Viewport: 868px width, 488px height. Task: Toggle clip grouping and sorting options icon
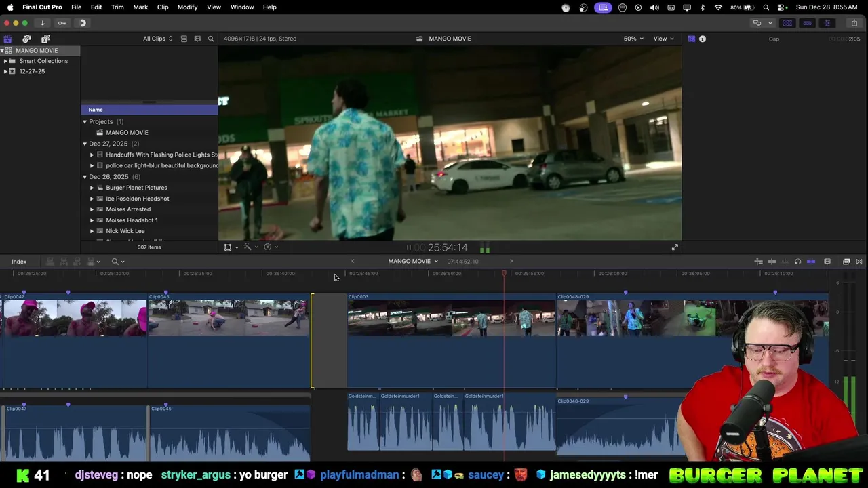[x=184, y=39]
